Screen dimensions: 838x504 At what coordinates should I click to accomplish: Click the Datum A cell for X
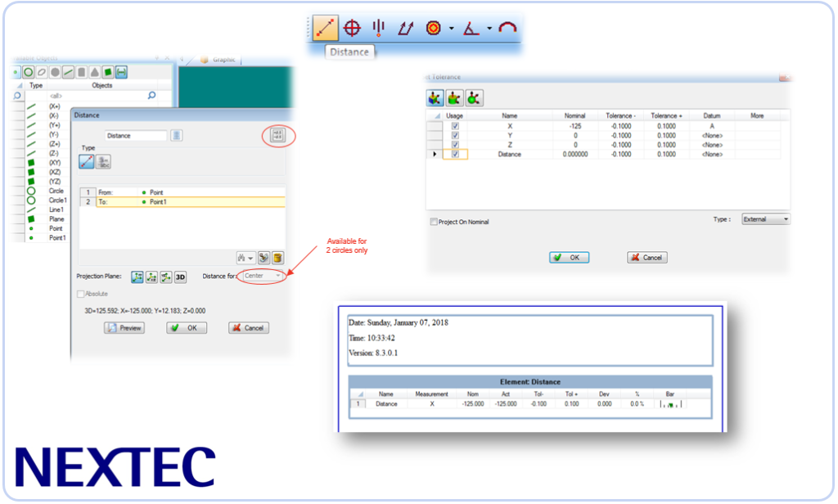(x=712, y=126)
